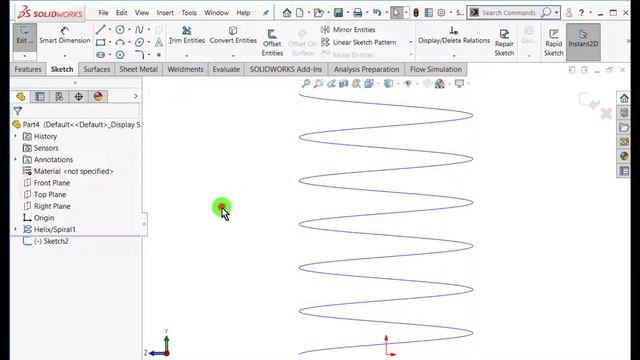Open the Trim Entities dropdown arrow
This screenshot has height=360, width=640.
coord(187,56)
